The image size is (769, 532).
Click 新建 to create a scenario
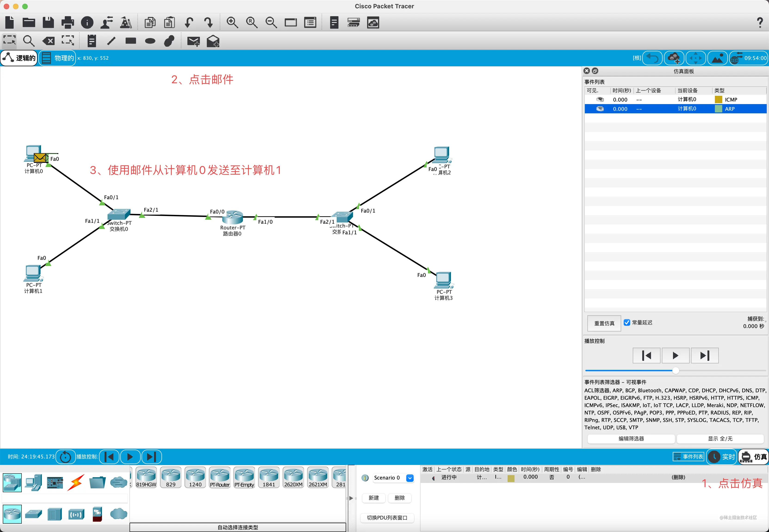pyautogui.click(x=373, y=498)
